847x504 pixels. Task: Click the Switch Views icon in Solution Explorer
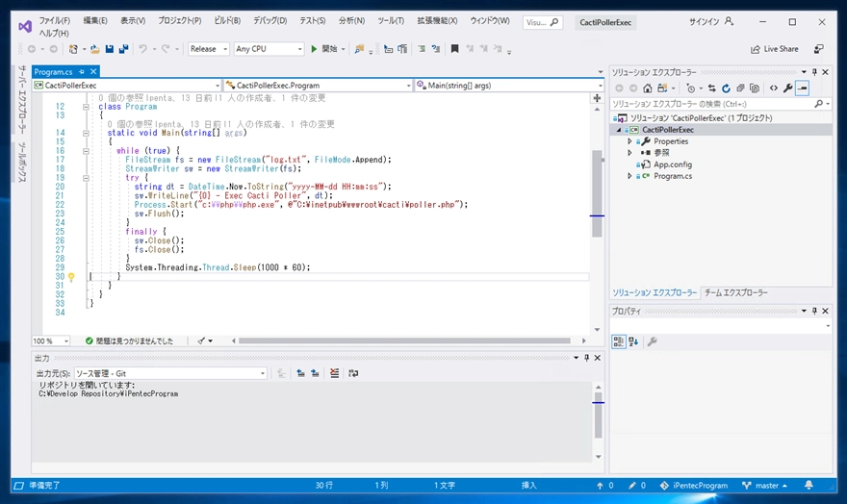[x=662, y=88]
